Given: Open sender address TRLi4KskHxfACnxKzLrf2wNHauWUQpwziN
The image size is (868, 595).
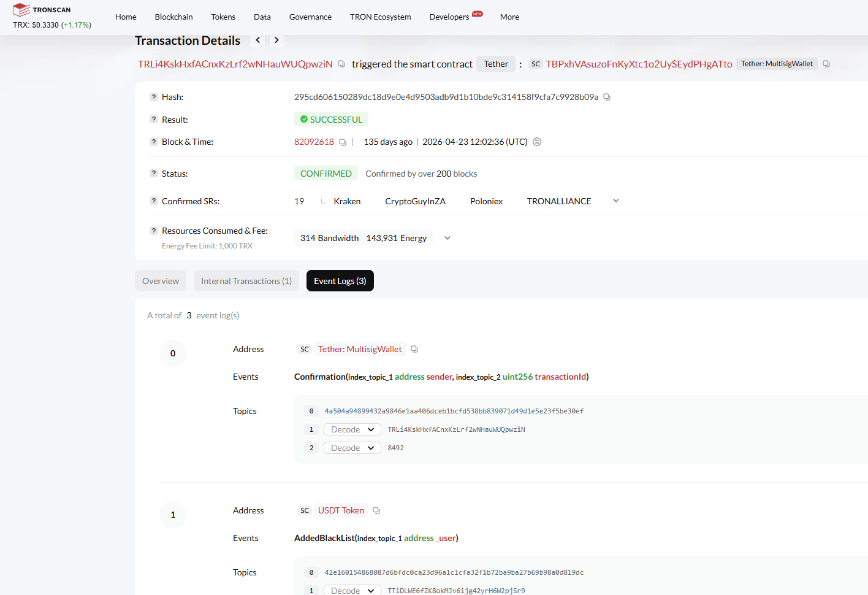Looking at the screenshot, I should (x=235, y=64).
